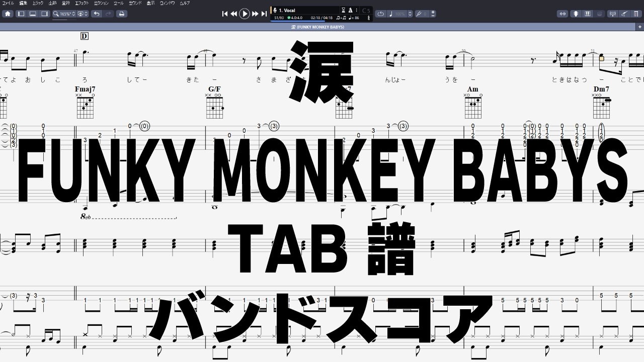Image resolution: width=644 pixels, height=362 pixels.
Task: Show the drum kit view
Action: pos(599,14)
